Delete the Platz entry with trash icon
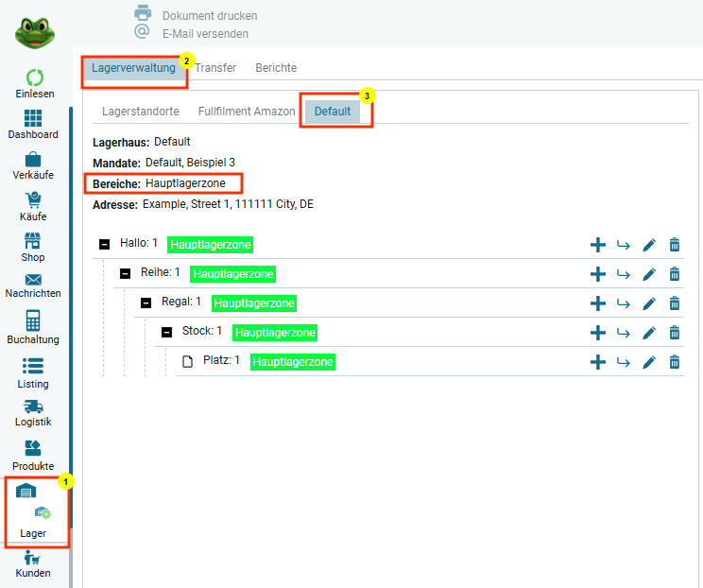The image size is (703, 588). pyautogui.click(x=674, y=362)
